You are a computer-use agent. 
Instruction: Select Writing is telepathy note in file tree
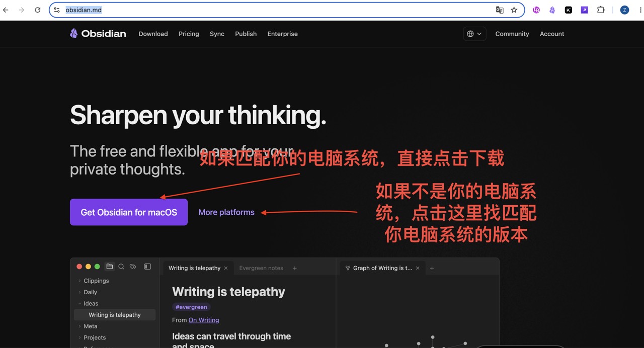pos(115,315)
